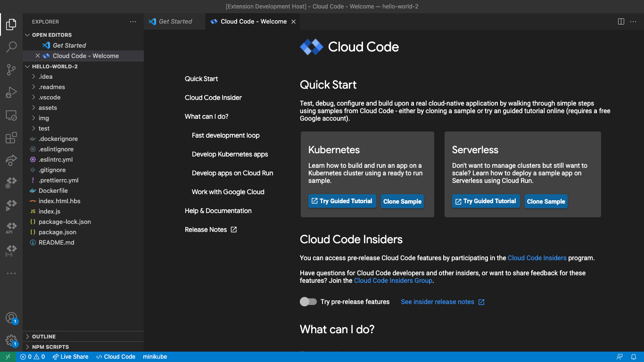
Task: Collapse the HELLO-WORLD-2 folder section
Action: (83, 66)
